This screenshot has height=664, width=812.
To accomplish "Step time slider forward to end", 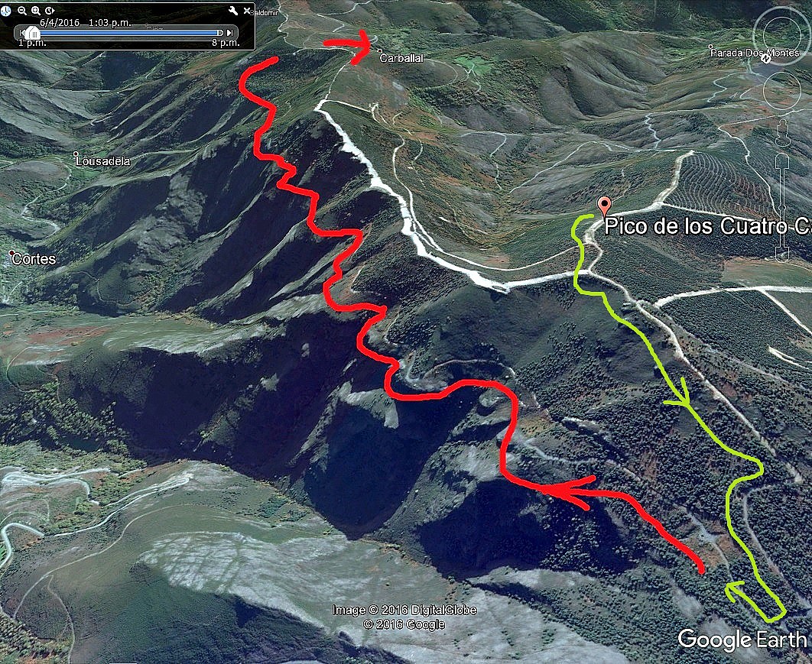I will click(229, 33).
